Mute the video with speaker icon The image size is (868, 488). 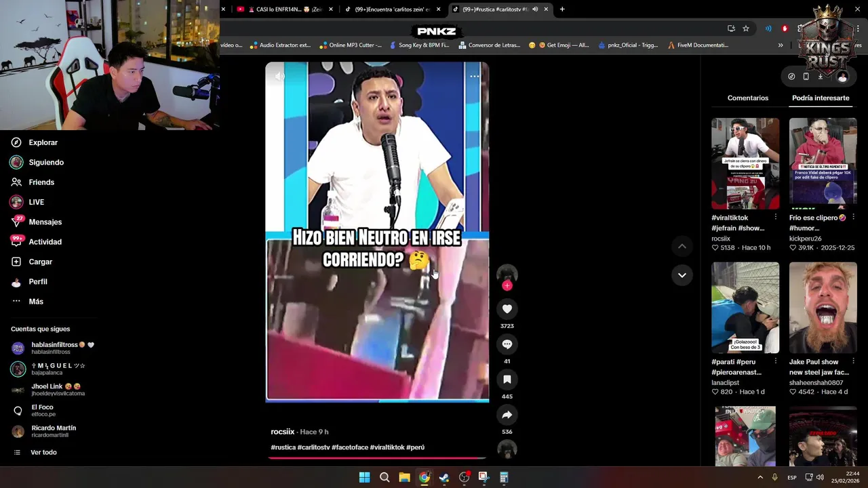click(x=279, y=76)
